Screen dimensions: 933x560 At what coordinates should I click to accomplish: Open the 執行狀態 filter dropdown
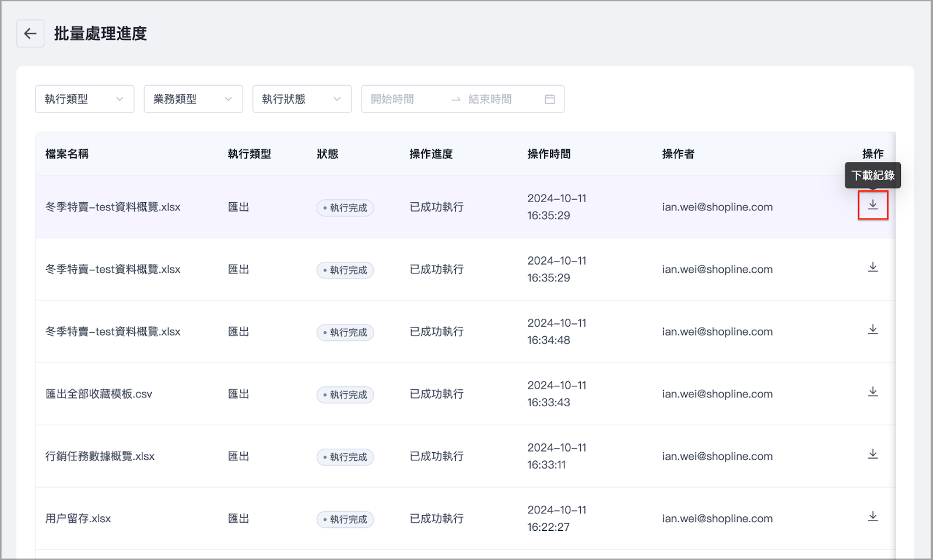(301, 99)
